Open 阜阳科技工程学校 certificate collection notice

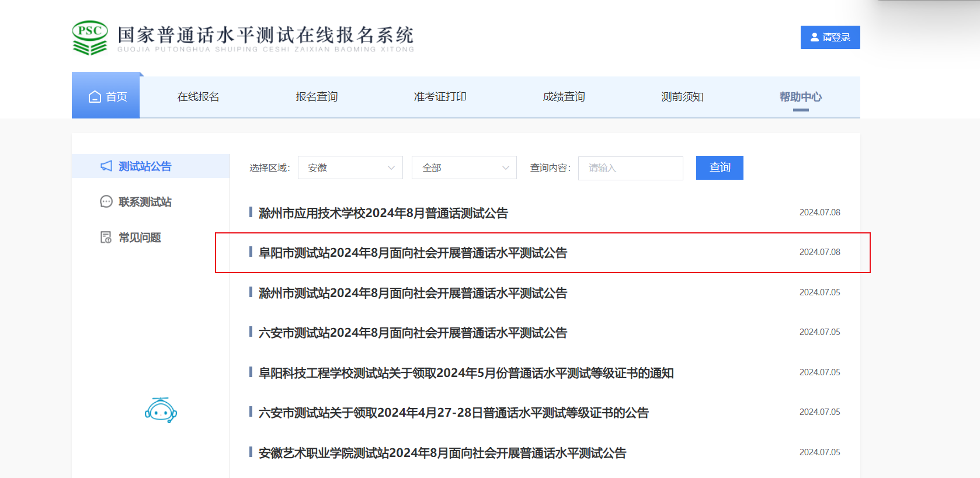coord(466,373)
